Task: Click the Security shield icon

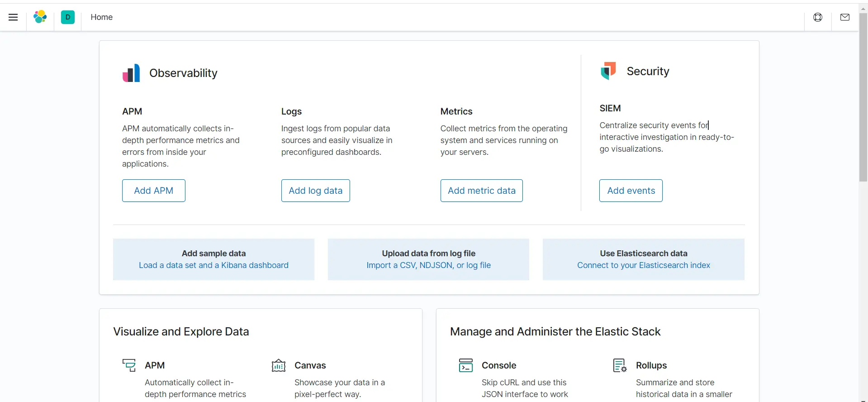Action: pos(608,71)
